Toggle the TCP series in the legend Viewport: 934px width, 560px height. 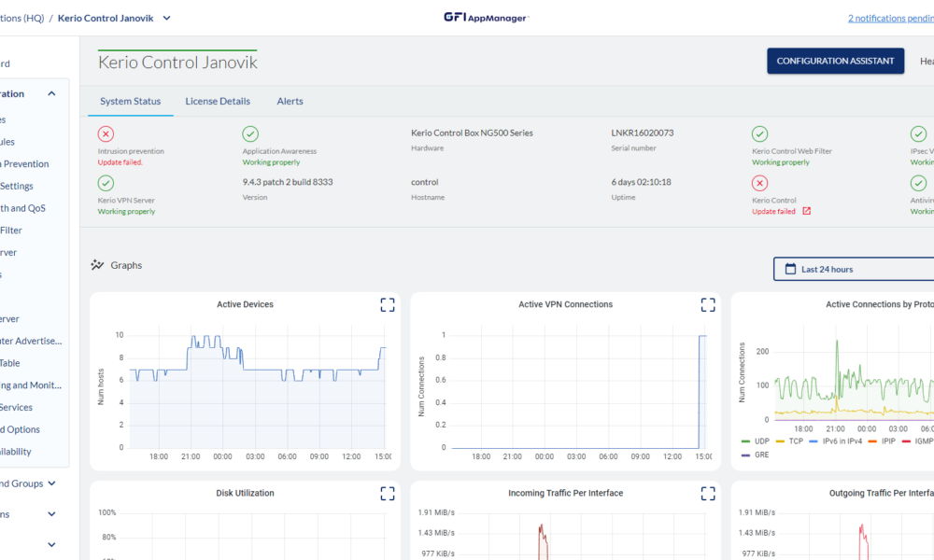click(796, 441)
